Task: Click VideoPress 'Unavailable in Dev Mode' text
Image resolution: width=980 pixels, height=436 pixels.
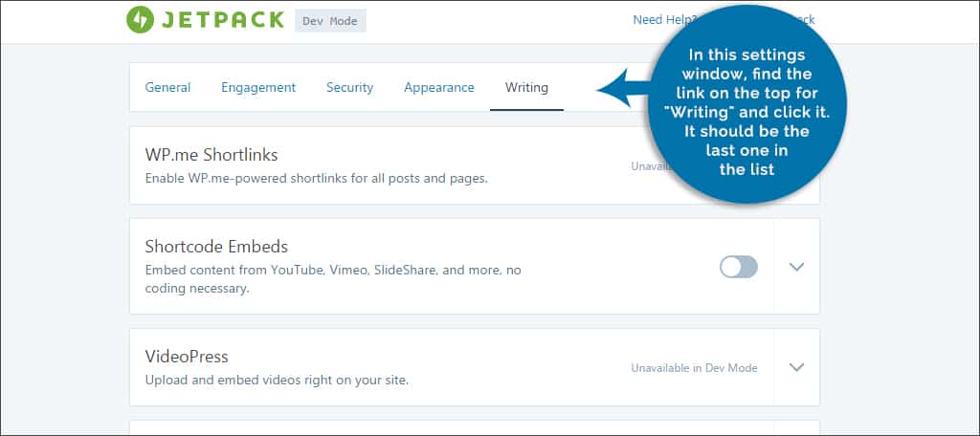Action: [695, 368]
